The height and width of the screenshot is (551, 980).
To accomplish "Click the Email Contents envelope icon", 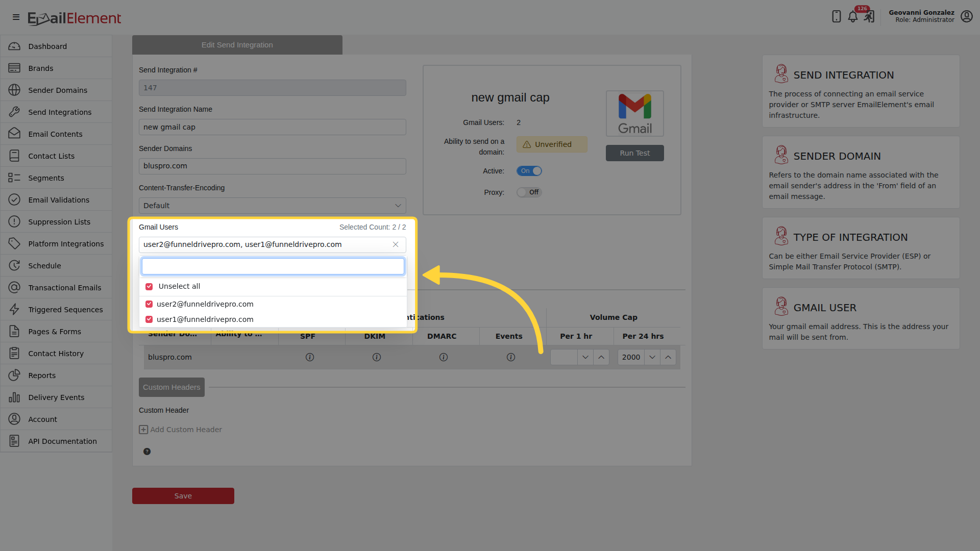I will 14,134.
